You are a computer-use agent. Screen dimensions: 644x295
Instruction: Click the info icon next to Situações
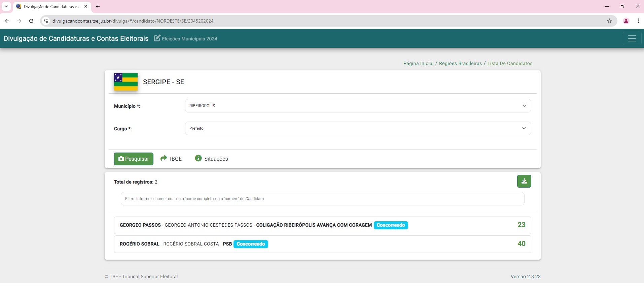tap(198, 158)
